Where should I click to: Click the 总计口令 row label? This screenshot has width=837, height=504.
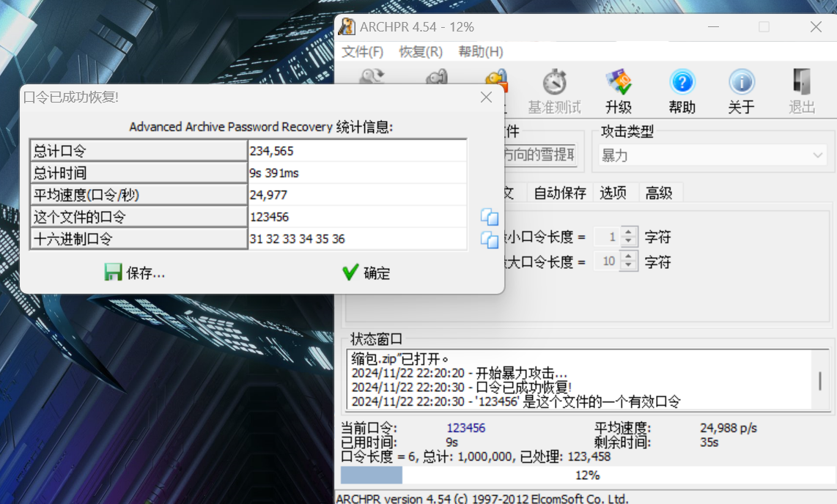click(139, 151)
